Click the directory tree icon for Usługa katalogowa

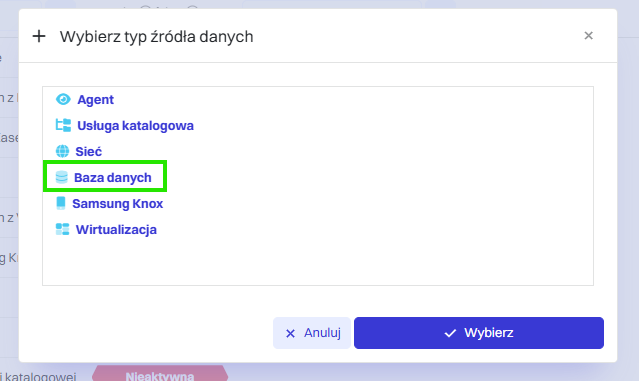[x=63, y=125]
